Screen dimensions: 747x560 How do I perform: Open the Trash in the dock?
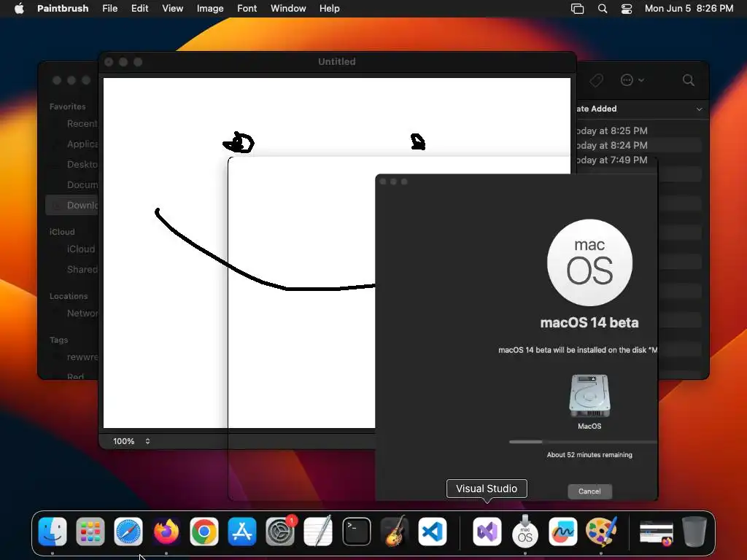pos(694,532)
